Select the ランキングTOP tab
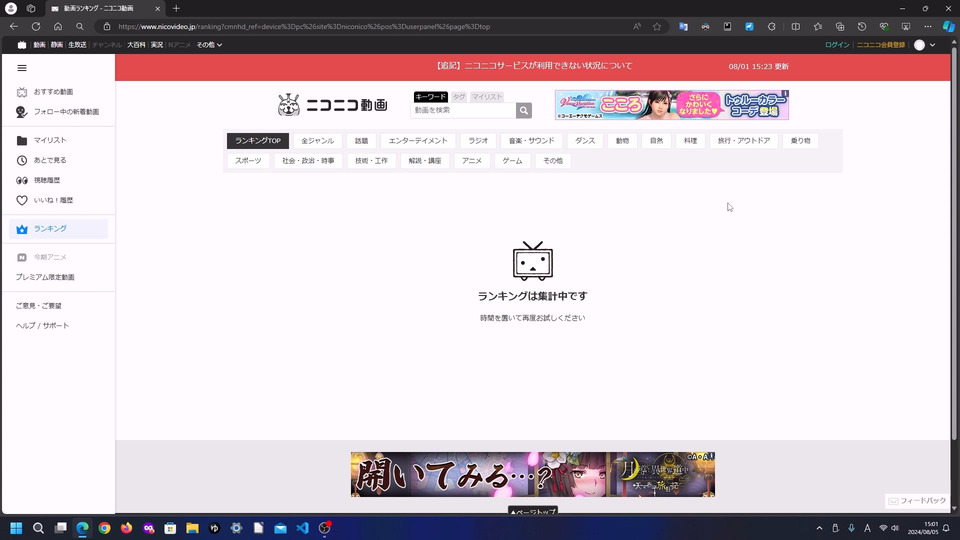The height and width of the screenshot is (540, 960). (258, 141)
